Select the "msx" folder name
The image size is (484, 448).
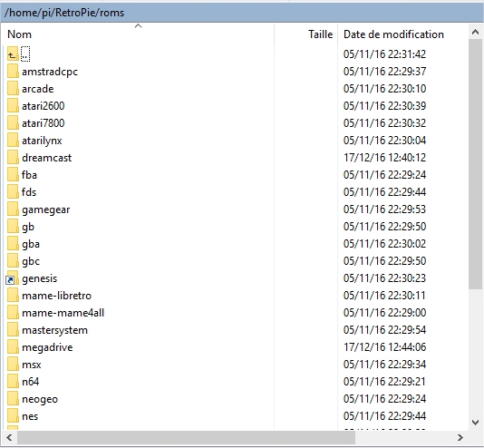[32, 365]
